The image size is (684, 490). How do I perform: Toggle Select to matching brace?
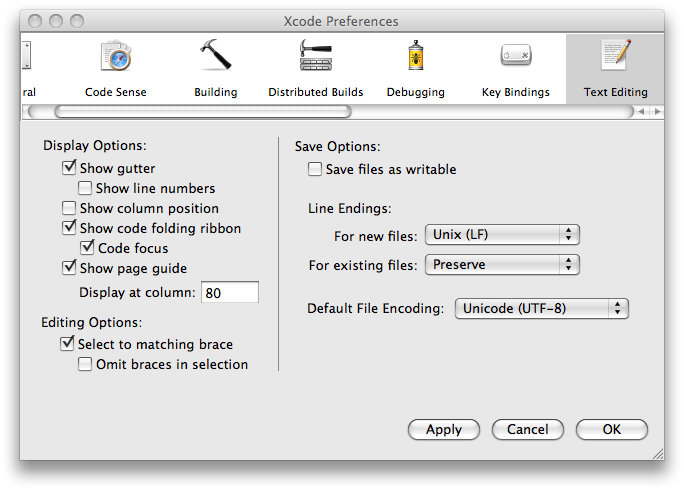click(67, 343)
